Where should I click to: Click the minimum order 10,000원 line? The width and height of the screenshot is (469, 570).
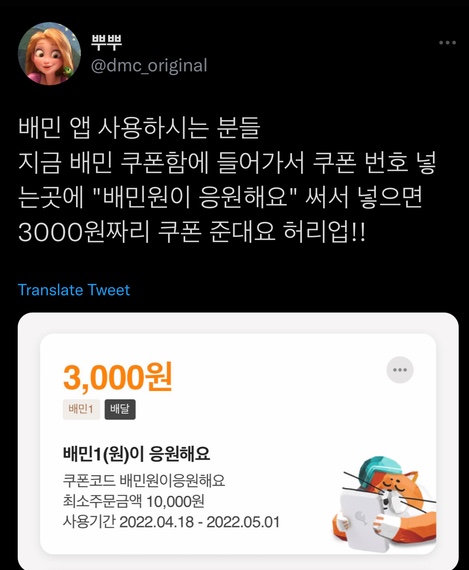(x=134, y=502)
